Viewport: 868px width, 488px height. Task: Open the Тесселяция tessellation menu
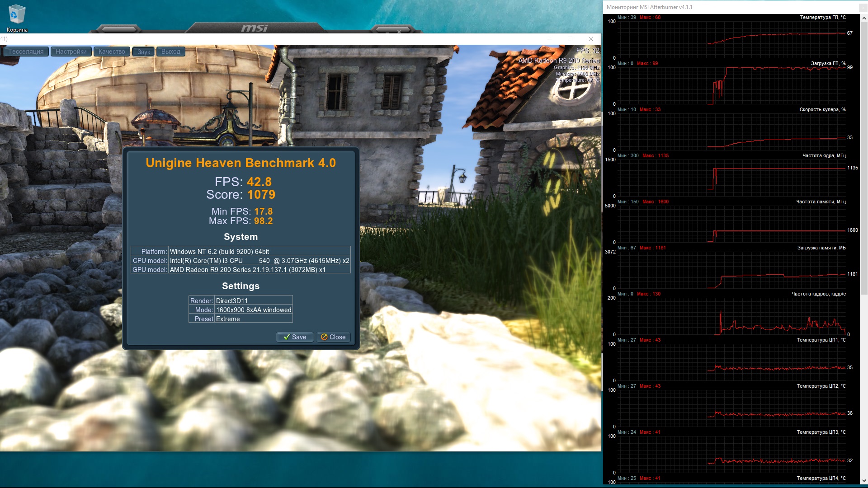26,52
